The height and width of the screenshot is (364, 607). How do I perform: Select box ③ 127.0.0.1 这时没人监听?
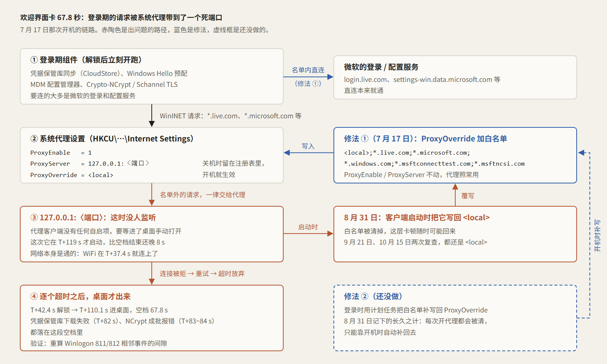click(152, 234)
